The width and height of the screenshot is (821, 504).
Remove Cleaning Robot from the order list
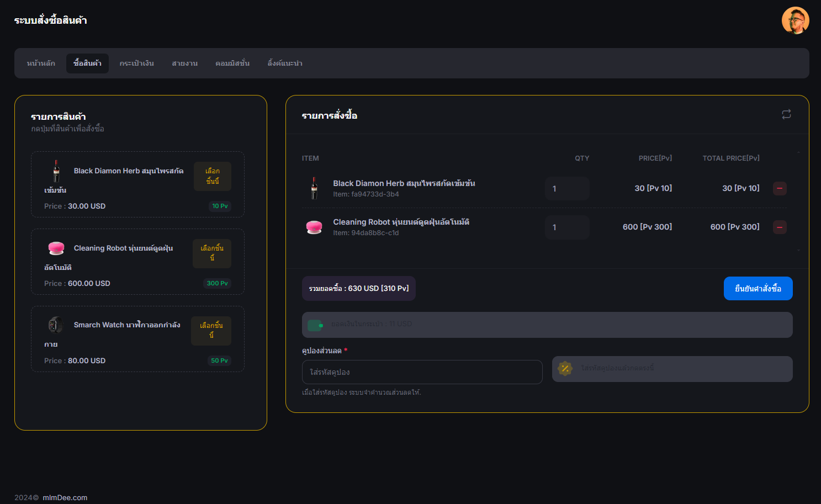click(x=780, y=227)
